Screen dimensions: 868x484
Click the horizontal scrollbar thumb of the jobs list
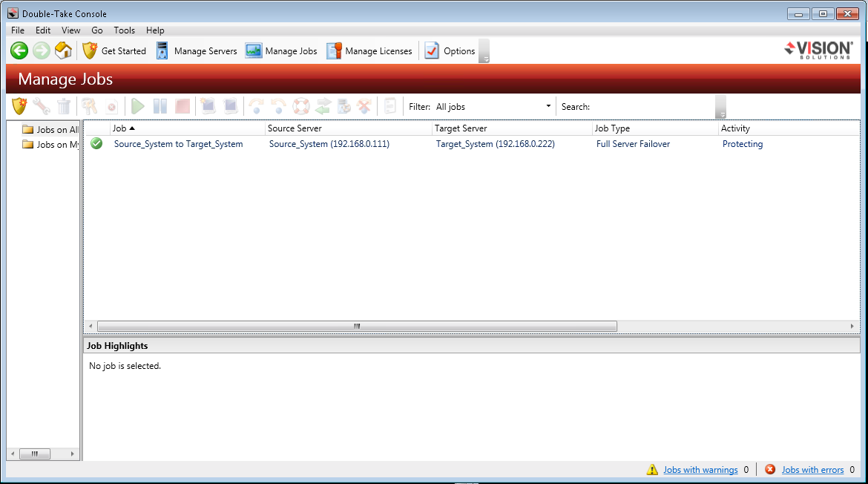pyautogui.click(x=356, y=326)
